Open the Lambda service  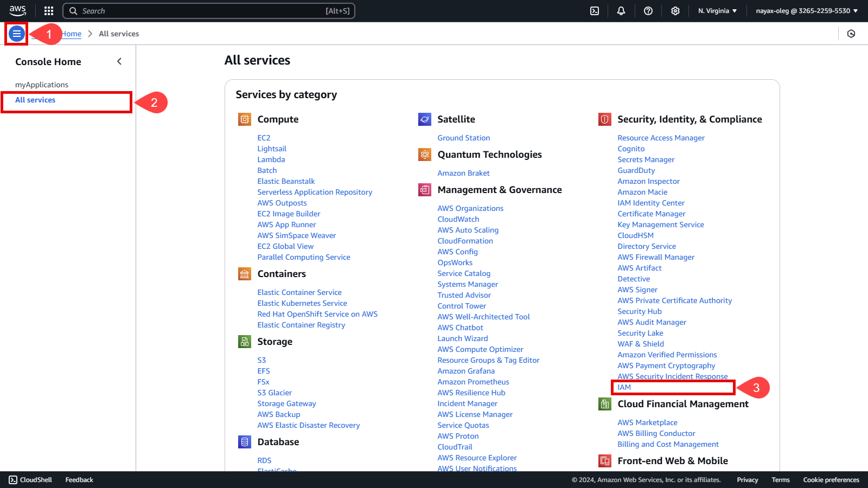pyautogui.click(x=271, y=159)
